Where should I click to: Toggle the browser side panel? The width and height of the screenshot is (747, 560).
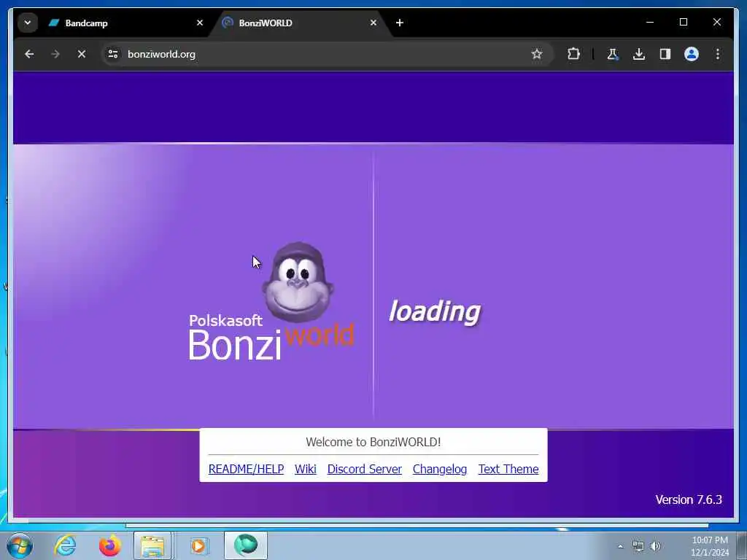tap(665, 54)
